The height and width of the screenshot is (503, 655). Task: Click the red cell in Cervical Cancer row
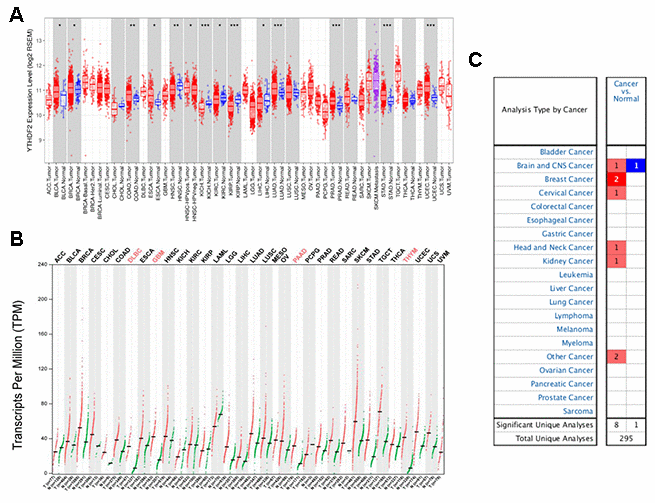[x=618, y=192]
